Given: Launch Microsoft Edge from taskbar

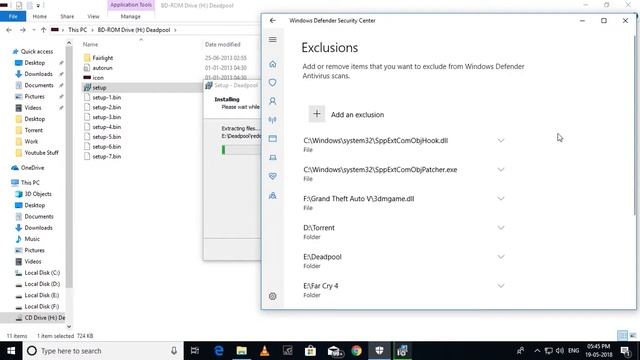Looking at the screenshot, I should pos(219,351).
